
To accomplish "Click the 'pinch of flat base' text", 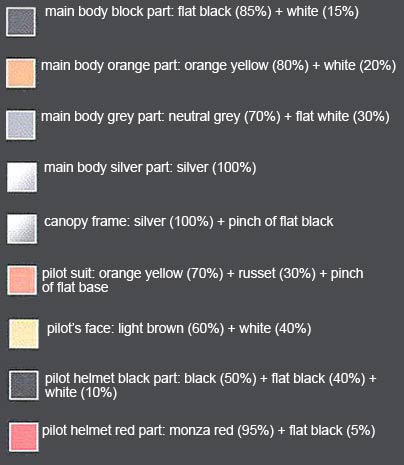I will [75, 287].
